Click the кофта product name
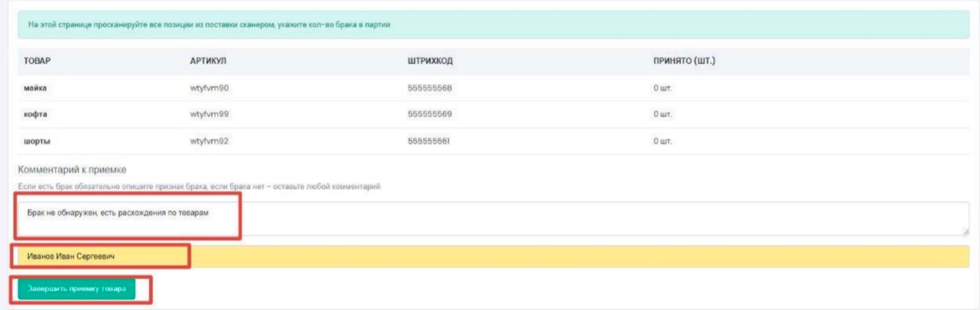Viewport: 980px width, 310px height. tap(35, 114)
